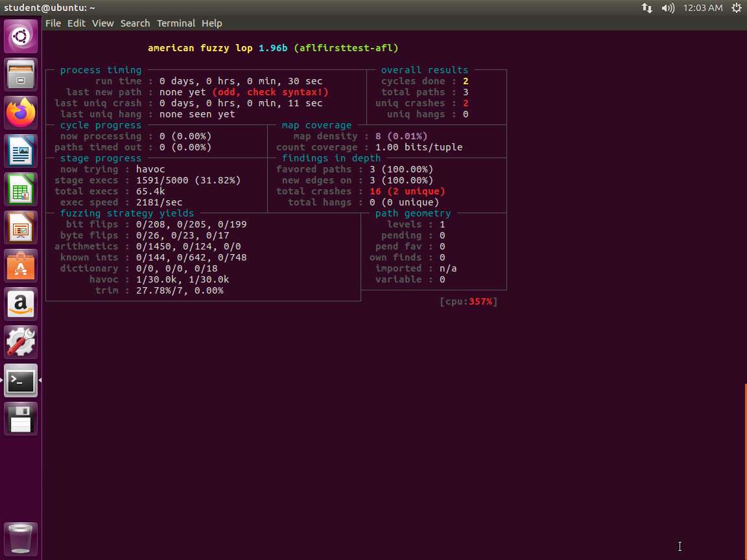Open System Settings wrench-and-gear icon
Image resolution: width=747 pixels, height=560 pixels.
[21, 343]
